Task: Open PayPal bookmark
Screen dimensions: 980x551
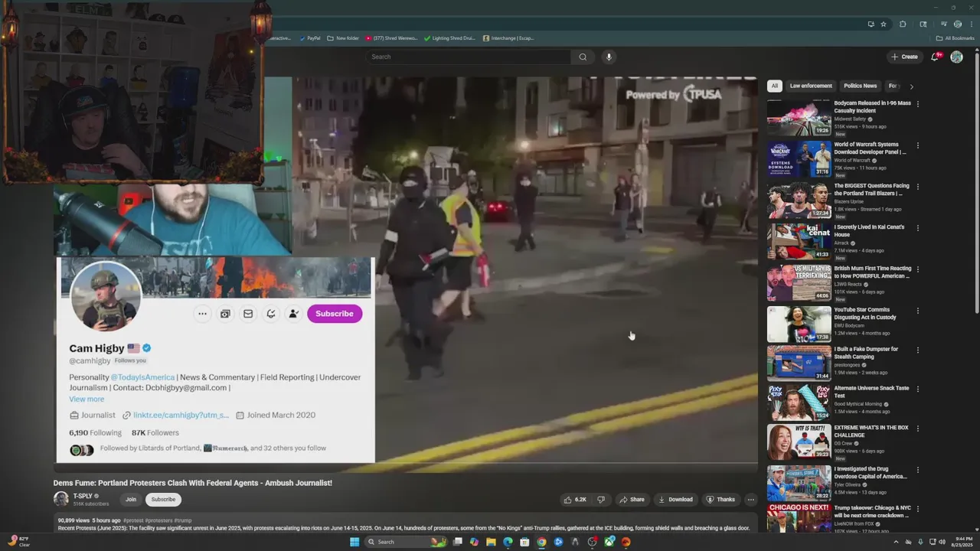Action: tap(310, 38)
